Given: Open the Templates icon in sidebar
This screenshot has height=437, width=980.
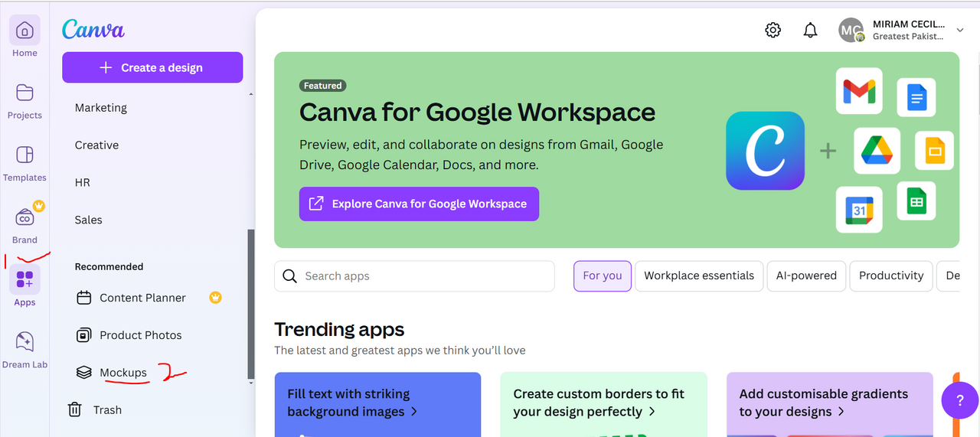Looking at the screenshot, I should click(24, 155).
